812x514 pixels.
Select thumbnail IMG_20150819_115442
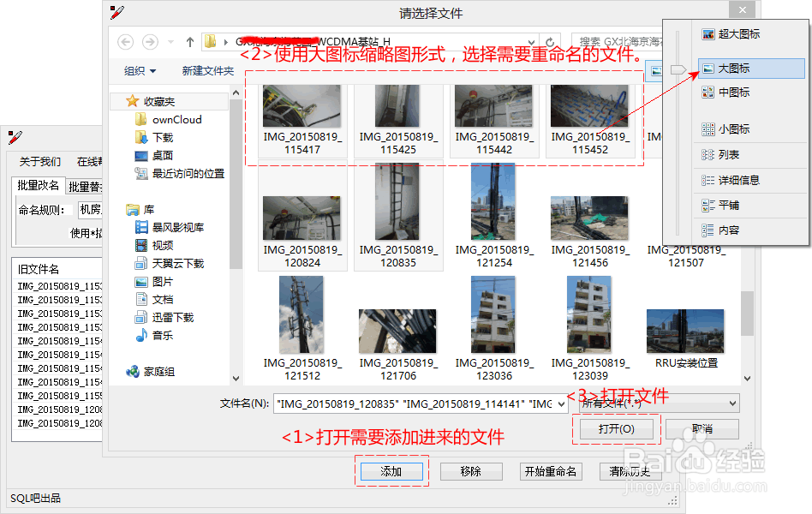pos(494,120)
